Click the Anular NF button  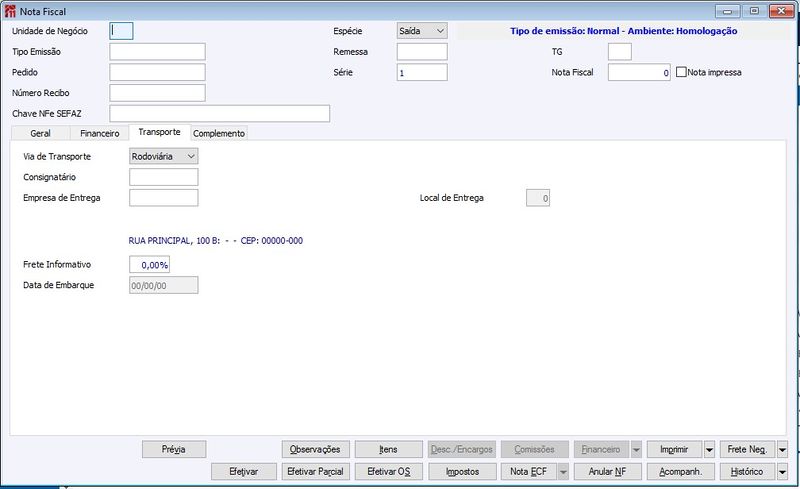point(608,472)
